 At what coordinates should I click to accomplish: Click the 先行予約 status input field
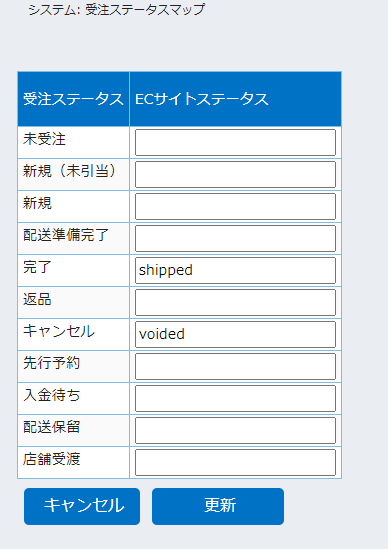point(235,367)
